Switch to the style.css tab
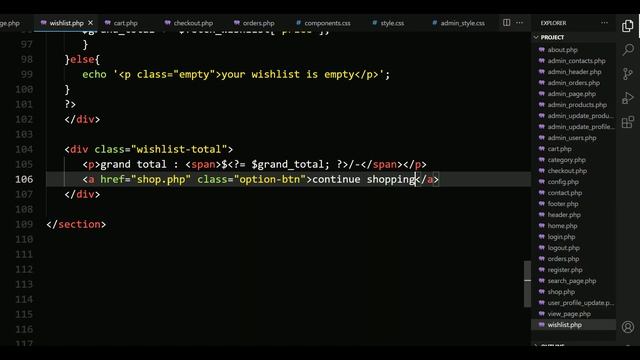The image size is (640, 360). (x=392, y=23)
